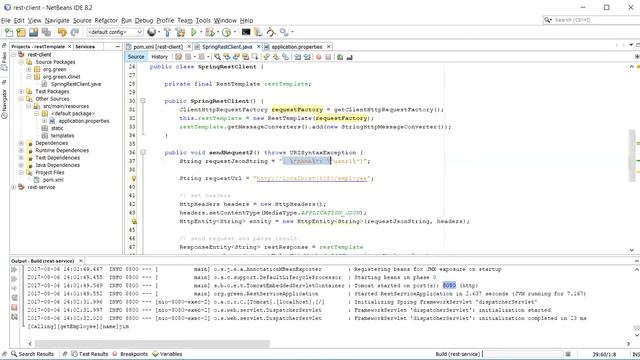This screenshot has width=640, height=360.
Task: Click the Build Project hammer icon
Action: click(167, 32)
